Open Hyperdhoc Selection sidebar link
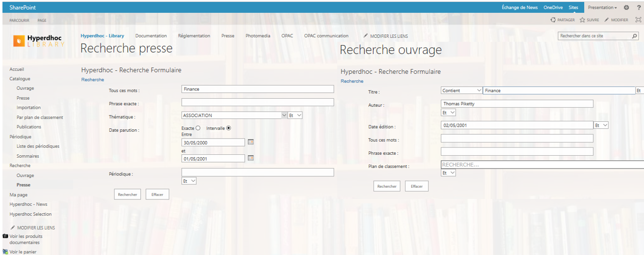The height and width of the screenshot is (255, 644). tap(30, 214)
